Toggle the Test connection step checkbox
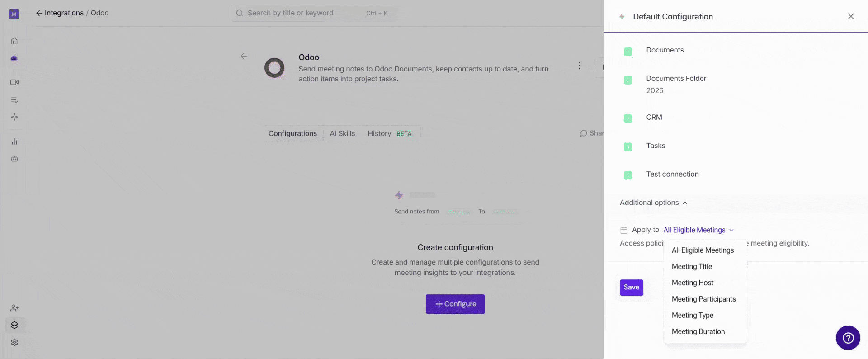Screen dimensions: 868x359 628,175
